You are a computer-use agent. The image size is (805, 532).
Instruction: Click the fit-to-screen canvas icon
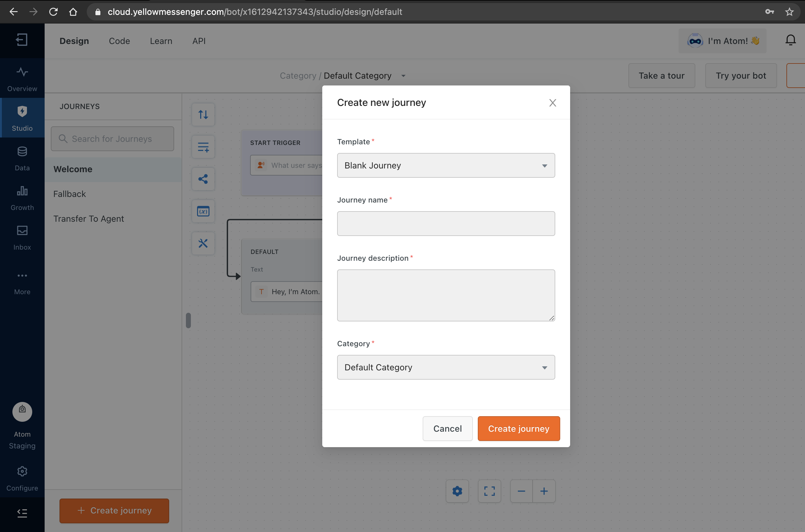489,491
